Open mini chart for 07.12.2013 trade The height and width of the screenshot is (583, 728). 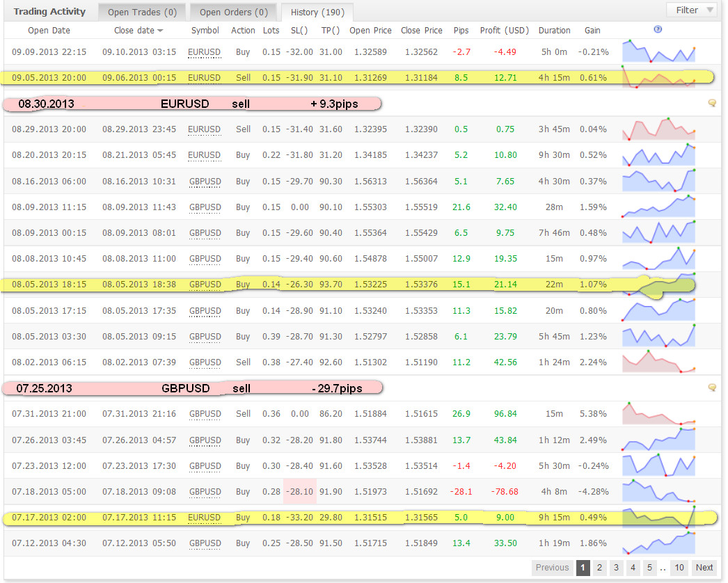(x=658, y=542)
